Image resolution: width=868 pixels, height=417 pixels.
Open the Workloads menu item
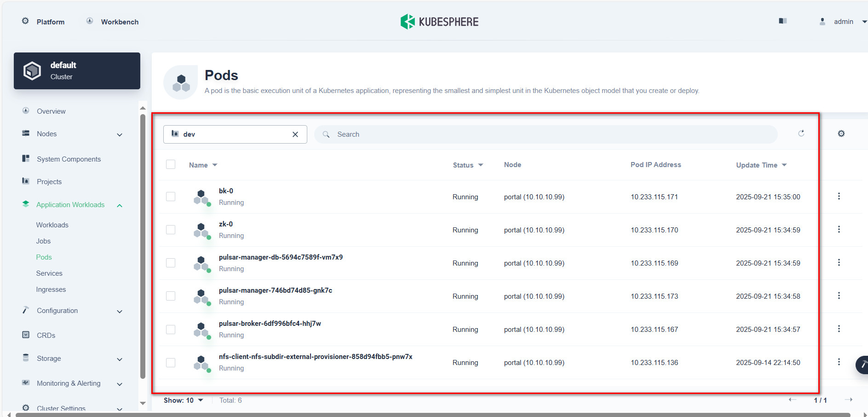click(52, 225)
